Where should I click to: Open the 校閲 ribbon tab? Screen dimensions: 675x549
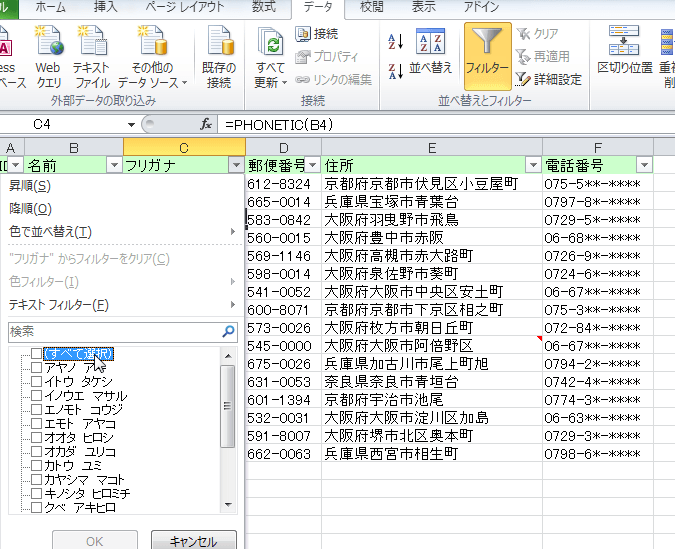tap(371, 7)
